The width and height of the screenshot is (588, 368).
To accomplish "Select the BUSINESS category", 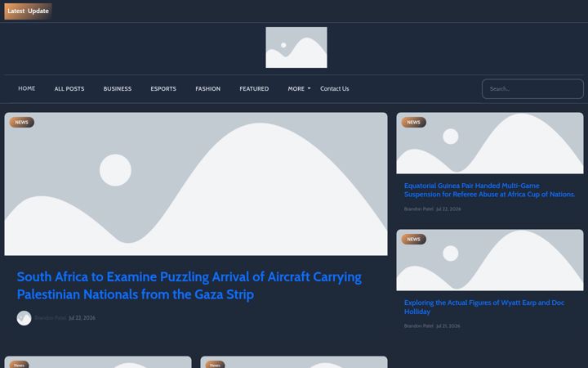I will [x=118, y=88].
